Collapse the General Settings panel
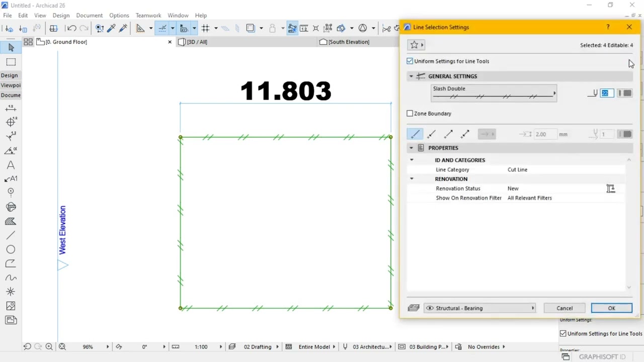 click(x=411, y=76)
